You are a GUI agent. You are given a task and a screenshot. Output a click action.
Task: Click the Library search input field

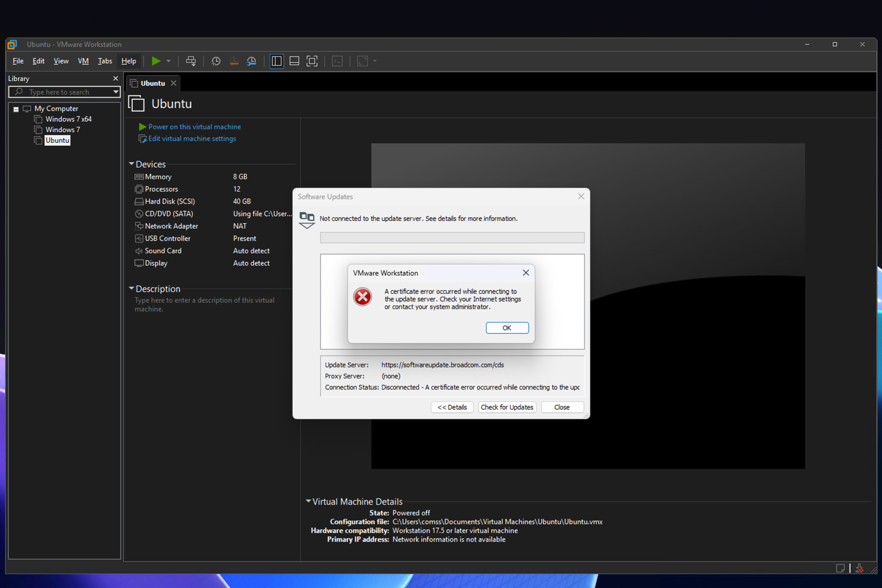click(x=65, y=92)
